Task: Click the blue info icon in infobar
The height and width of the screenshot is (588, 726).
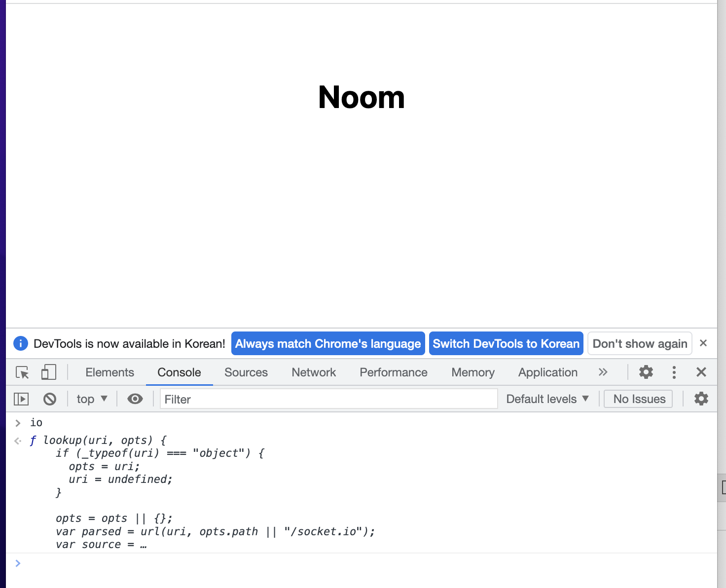Action: point(21,343)
